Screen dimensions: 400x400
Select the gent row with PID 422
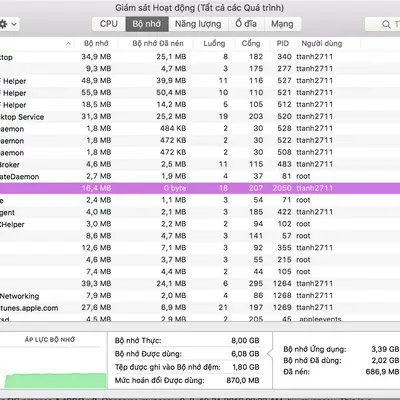(200, 212)
